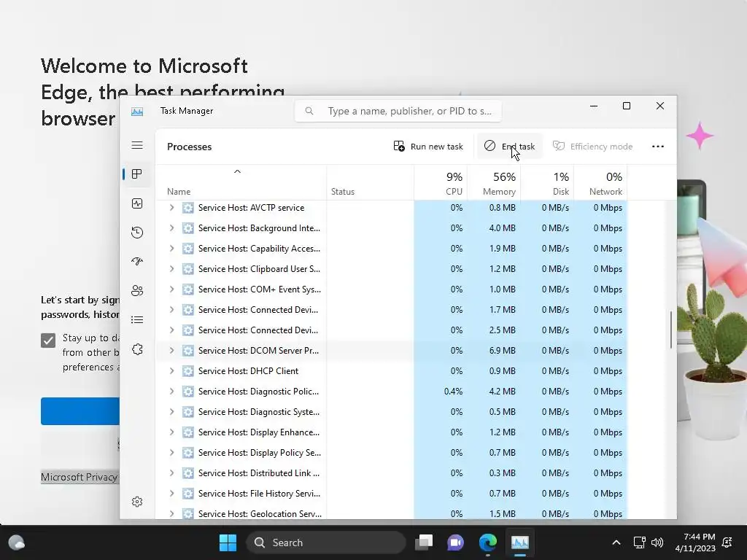Select the upper Service Host: Connected Devi... row
747x560 pixels.
click(x=391, y=309)
